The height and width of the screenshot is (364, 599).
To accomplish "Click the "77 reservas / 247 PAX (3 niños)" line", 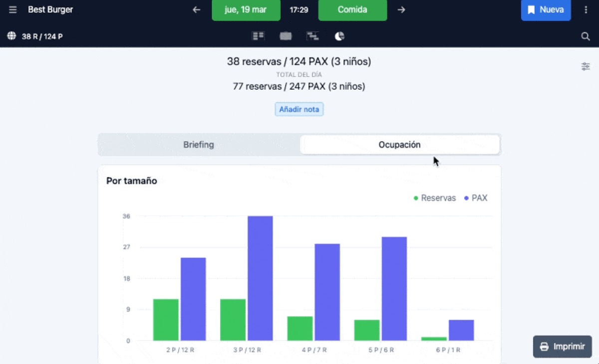I will coord(299,86).
